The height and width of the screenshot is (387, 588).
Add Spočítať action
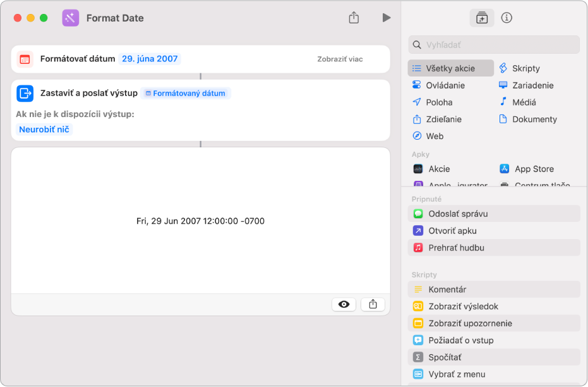coord(494,357)
